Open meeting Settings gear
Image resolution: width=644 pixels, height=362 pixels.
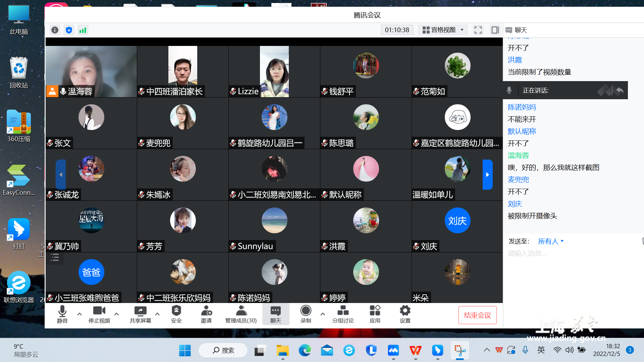click(405, 314)
